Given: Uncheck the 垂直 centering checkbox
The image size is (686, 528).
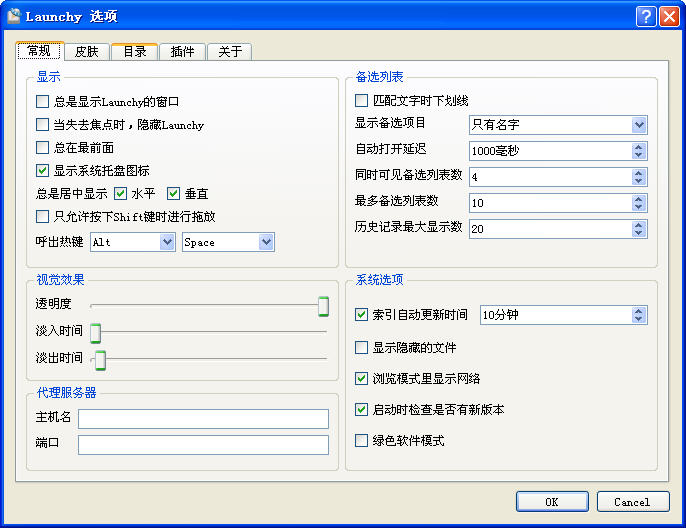Looking at the screenshot, I should (x=174, y=193).
